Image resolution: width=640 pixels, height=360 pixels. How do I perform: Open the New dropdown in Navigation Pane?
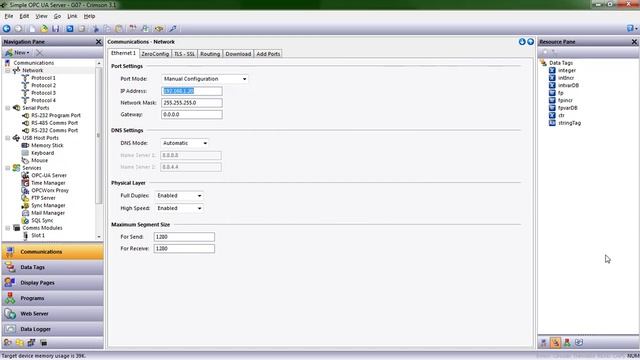point(17,53)
